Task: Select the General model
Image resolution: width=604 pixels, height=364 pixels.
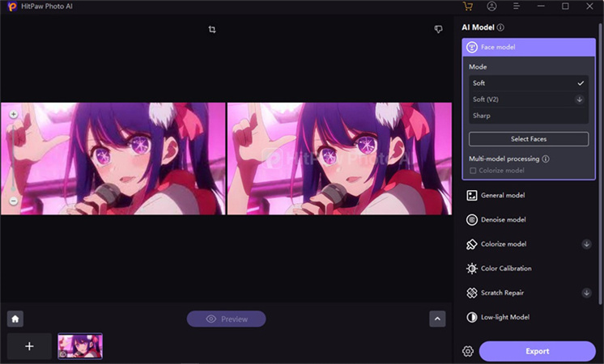Action: [x=502, y=196]
